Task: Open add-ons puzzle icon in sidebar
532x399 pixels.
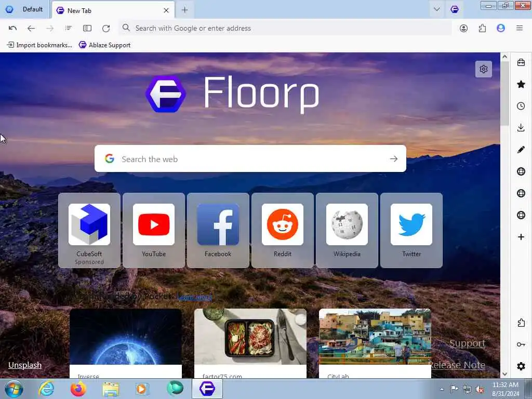Action: coord(521,323)
